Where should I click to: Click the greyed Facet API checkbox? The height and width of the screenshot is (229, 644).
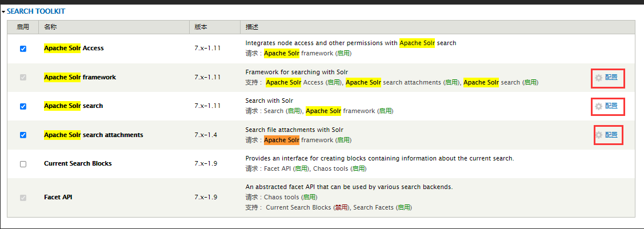(x=23, y=198)
